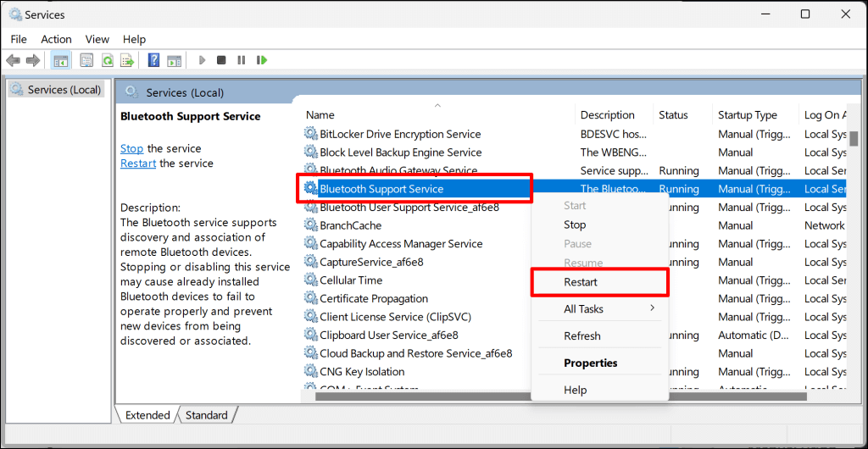
Task: Toggle the Show/Hide Console Tree toolbar icon
Action: pyautogui.click(x=60, y=60)
